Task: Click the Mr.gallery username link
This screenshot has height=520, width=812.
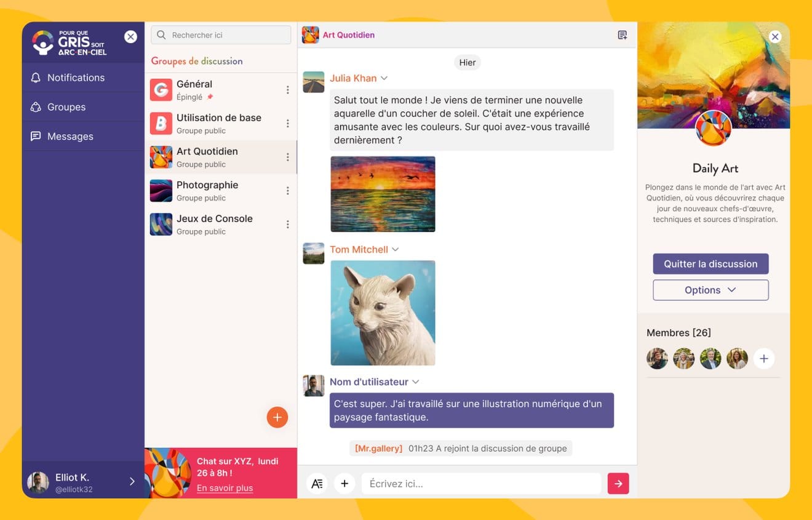Action: 378,449
